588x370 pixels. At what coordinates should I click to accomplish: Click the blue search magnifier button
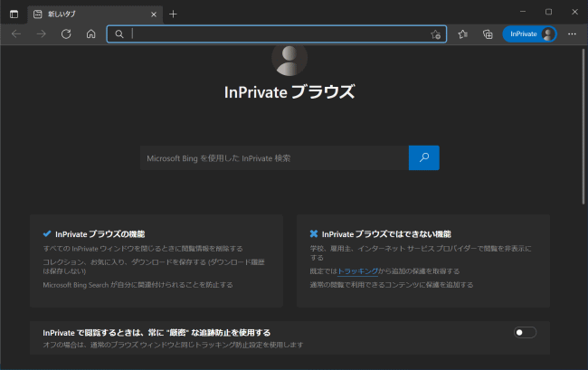click(424, 157)
